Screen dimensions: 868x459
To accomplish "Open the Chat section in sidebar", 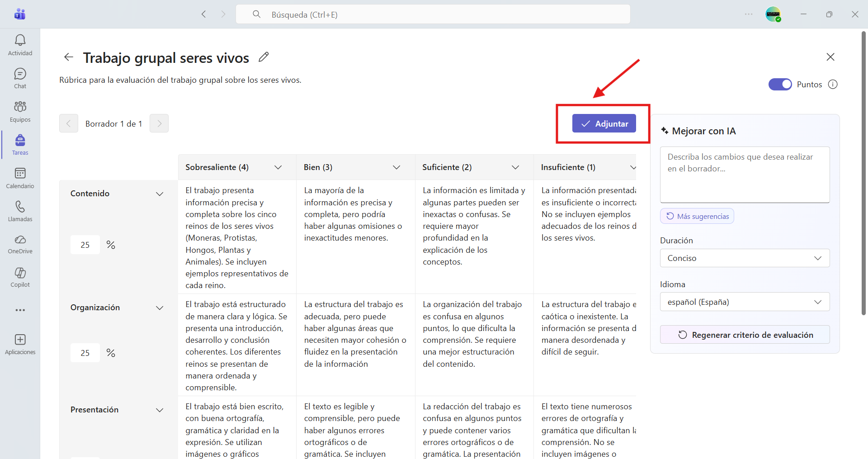I will coord(20,78).
